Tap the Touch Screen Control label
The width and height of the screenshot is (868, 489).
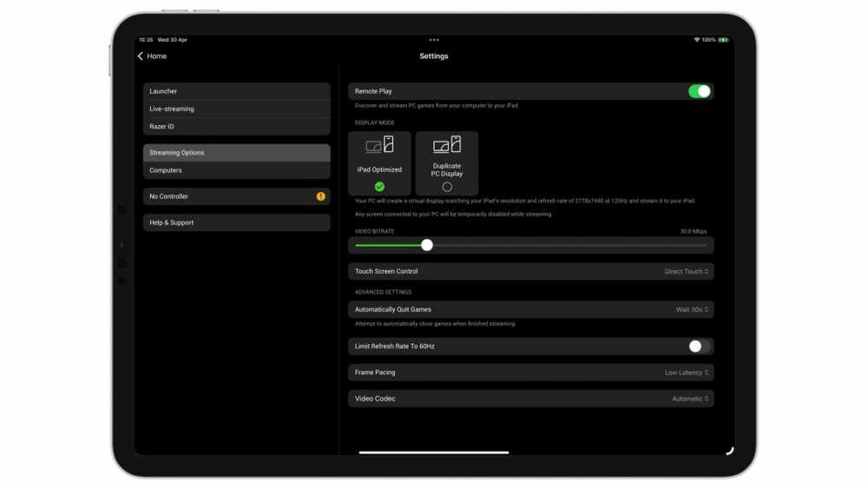(386, 271)
